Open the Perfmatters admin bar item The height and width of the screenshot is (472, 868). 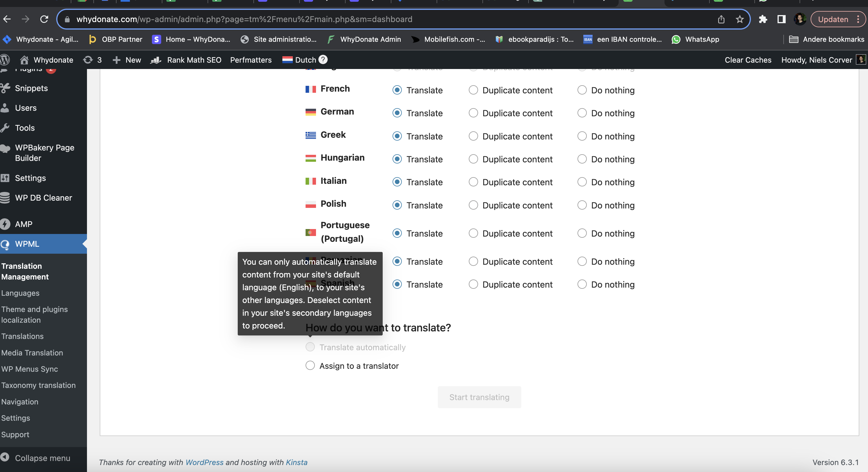(251, 60)
